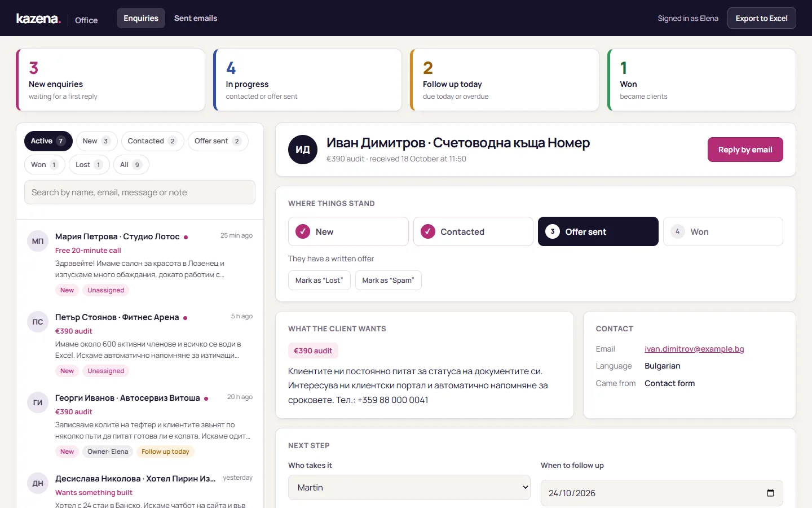The width and height of the screenshot is (812, 508).
Task: Click the МП avatar for Мария Петрова
Action: click(38, 241)
